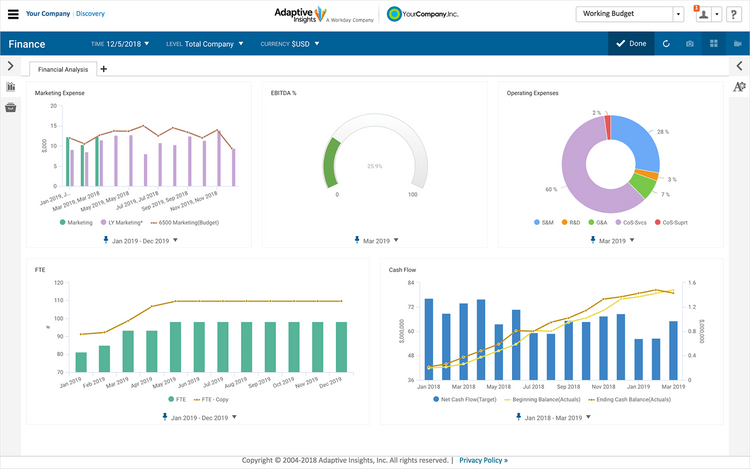
Task: Click the grid layout icon
Action: click(x=714, y=44)
